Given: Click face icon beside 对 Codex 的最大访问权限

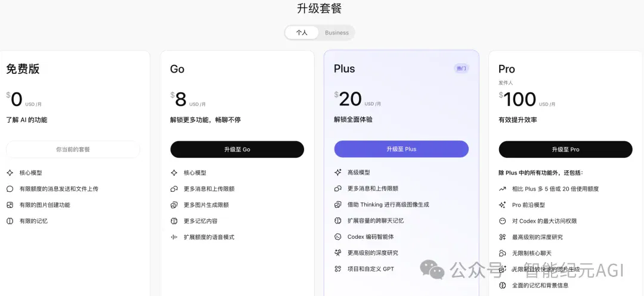Looking at the screenshot, I should (502, 221).
